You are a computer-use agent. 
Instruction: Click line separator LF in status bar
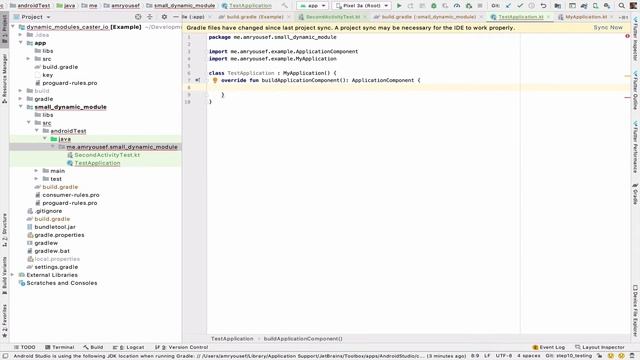coord(487,356)
